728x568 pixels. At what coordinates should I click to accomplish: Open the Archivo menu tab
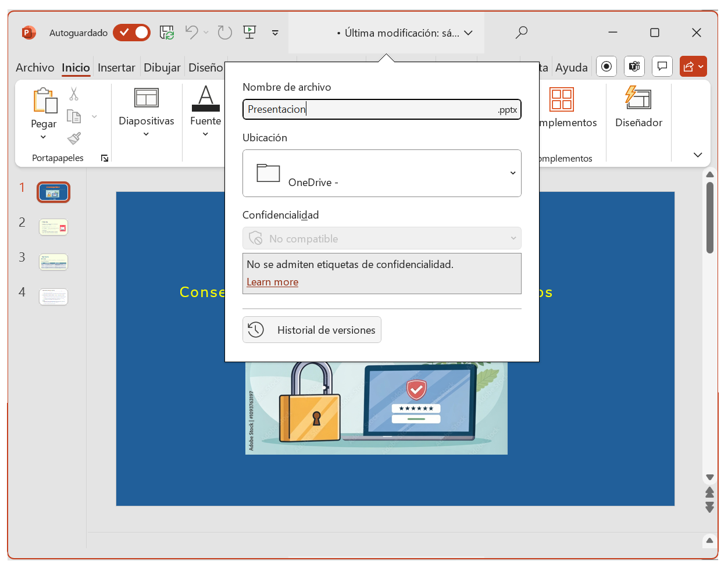click(x=35, y=67)
